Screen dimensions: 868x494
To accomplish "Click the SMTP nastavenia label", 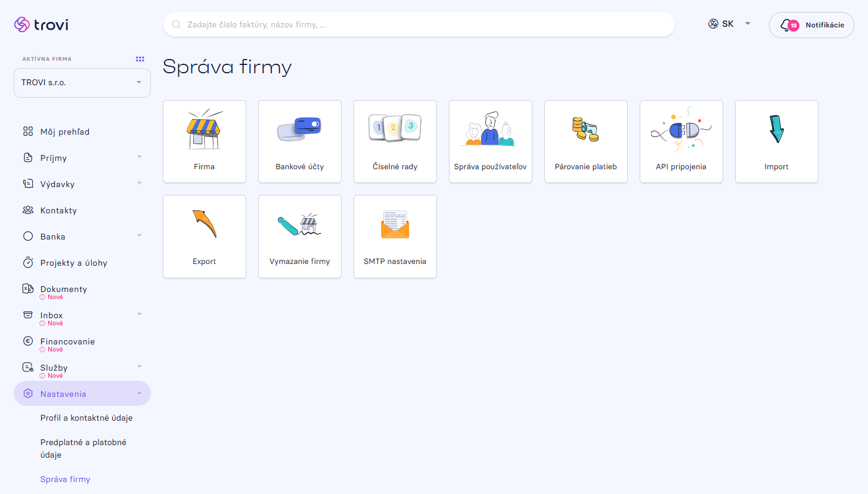I will pyautogui.click(x=395, y=262).
